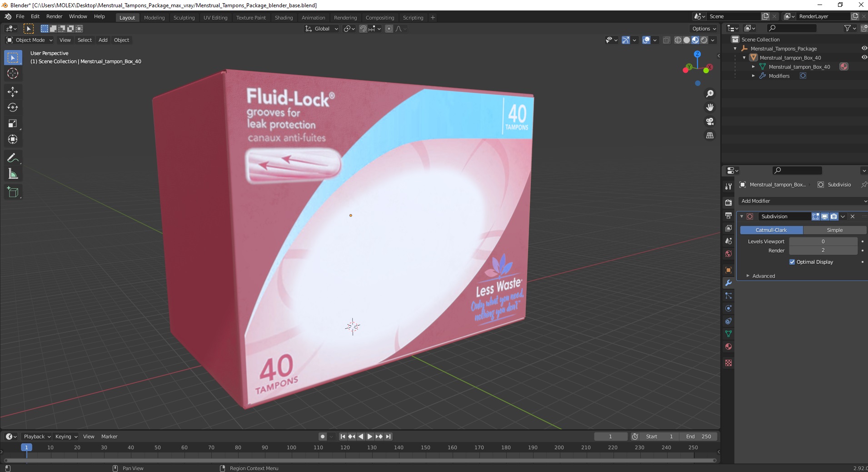Viewport: 868px width, 472px height.
Task: Pick the Annotate tool
Action: [x=13, y=158]
